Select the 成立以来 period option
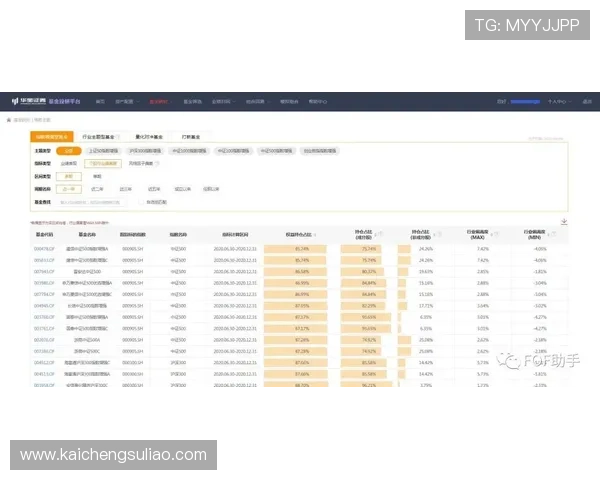 click(182, 188)
